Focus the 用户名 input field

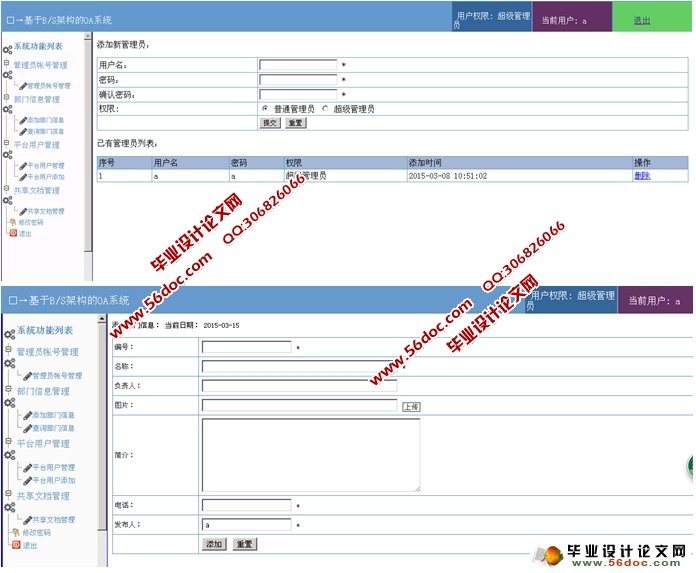point(298,65)
